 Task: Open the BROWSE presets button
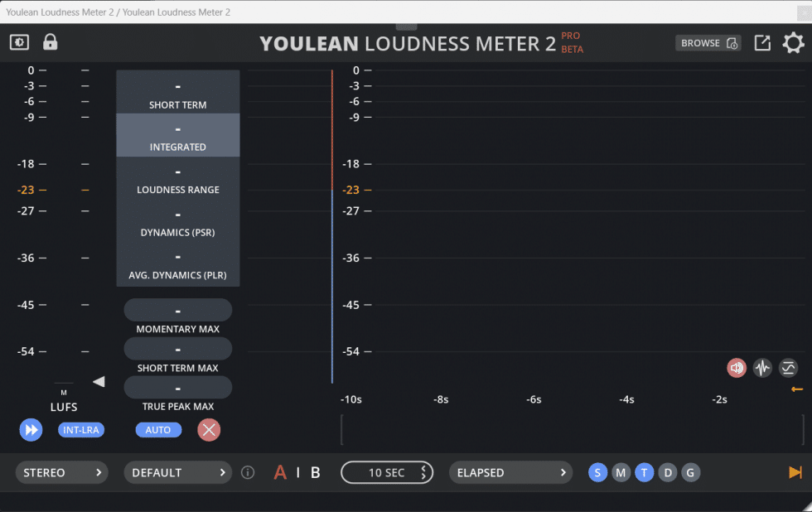point(708,43)
